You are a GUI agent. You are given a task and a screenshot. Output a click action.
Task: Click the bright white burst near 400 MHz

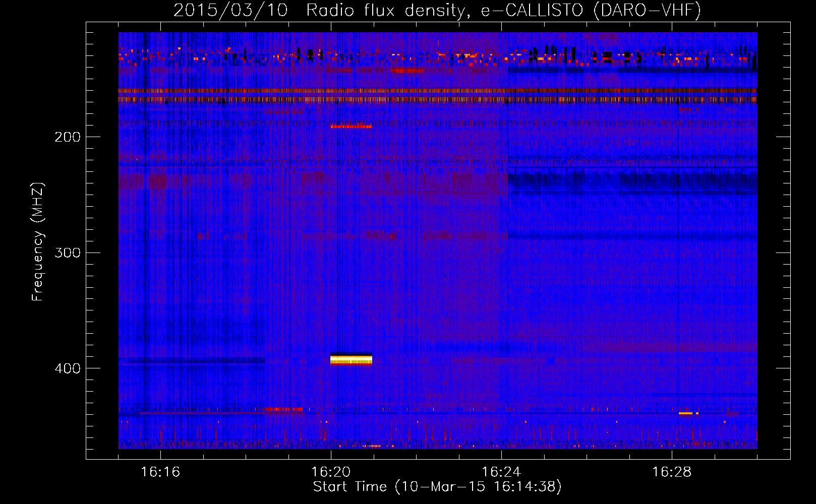pyautogui.click(x=351, y=359)
